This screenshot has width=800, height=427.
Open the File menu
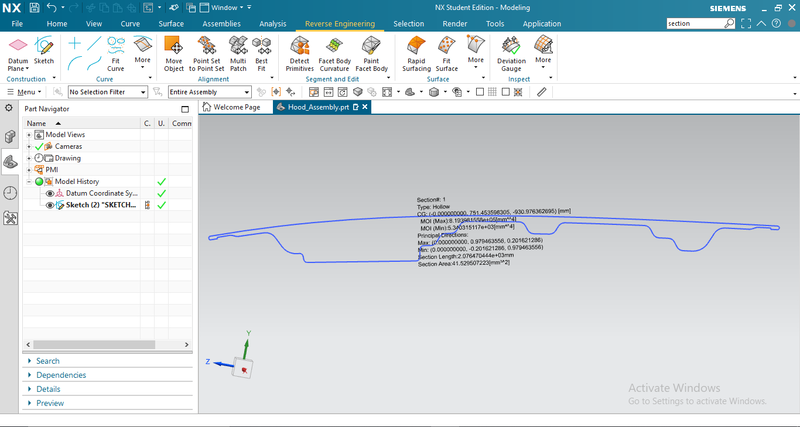[x=17, y=23]
